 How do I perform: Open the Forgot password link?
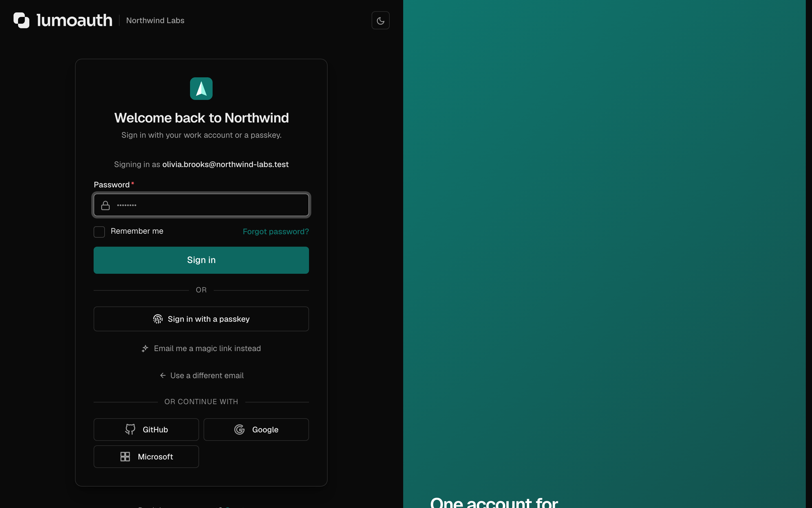pyautogui.click(x=275, y=231)
